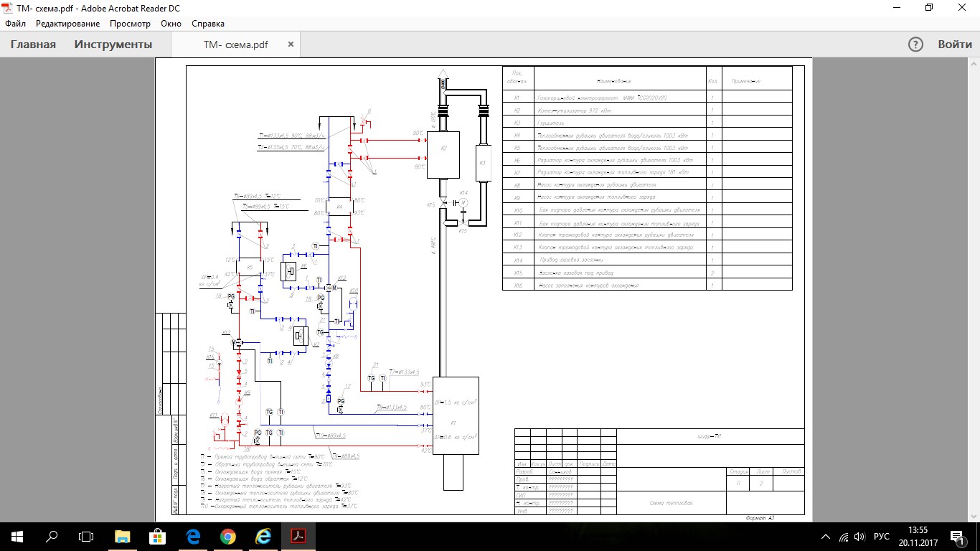Close the TM- схема.pdf tab

[291, 44]
